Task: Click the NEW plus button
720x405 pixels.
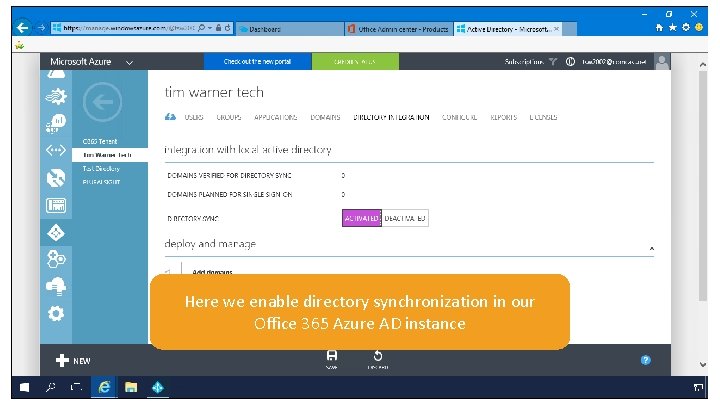Action: (x=73, y=361)
